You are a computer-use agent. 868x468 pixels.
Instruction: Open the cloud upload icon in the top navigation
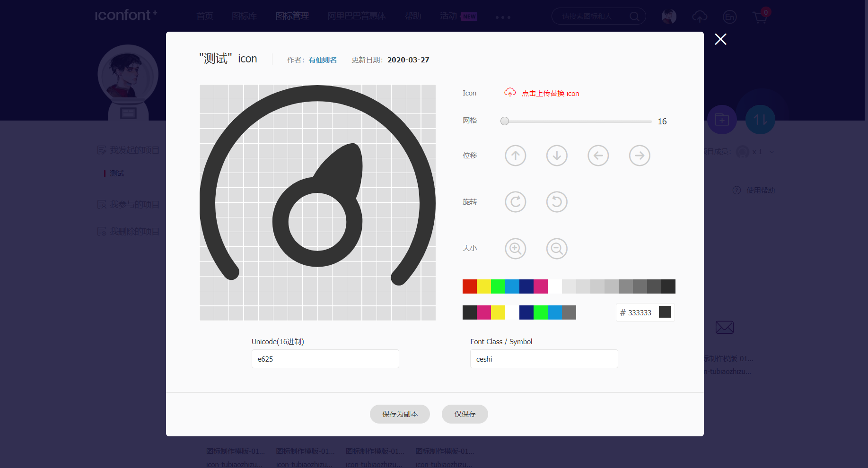(x=700, y=17)
